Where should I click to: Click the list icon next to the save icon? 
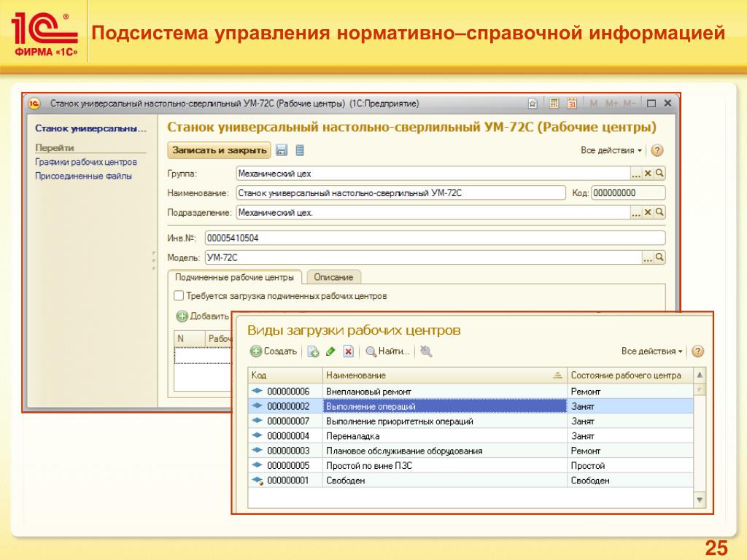(300, 150)
